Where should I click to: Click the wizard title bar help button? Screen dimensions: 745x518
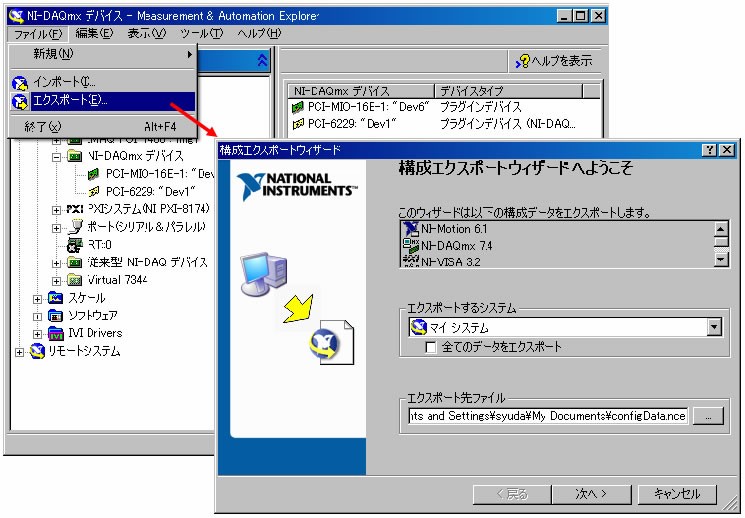click(709, 150)
